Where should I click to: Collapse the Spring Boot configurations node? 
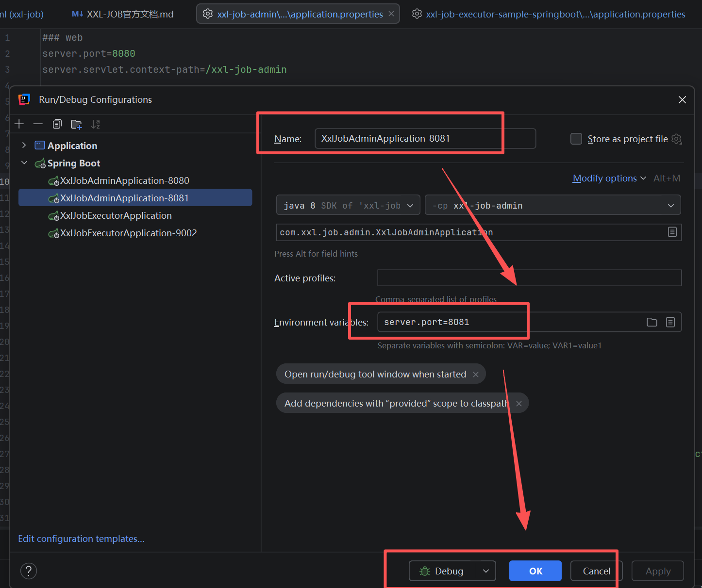(x=24, y=163)
